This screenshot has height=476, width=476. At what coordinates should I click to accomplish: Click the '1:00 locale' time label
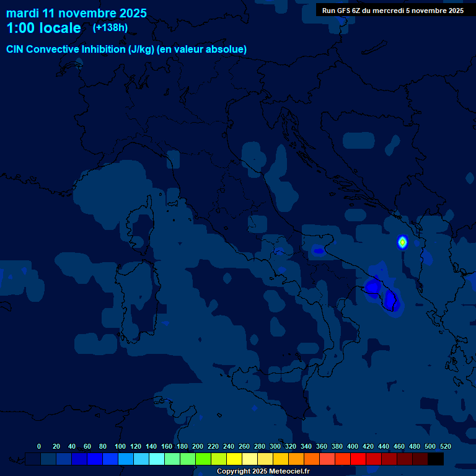click(43, 29)
